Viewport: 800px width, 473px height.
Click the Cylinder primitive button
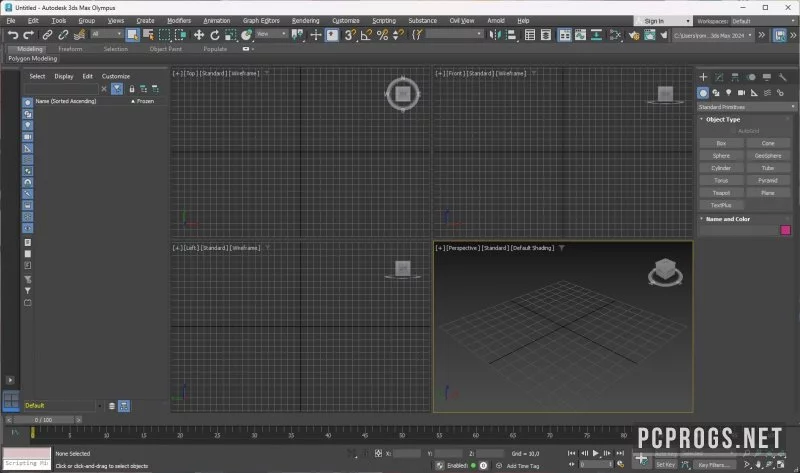721,168
